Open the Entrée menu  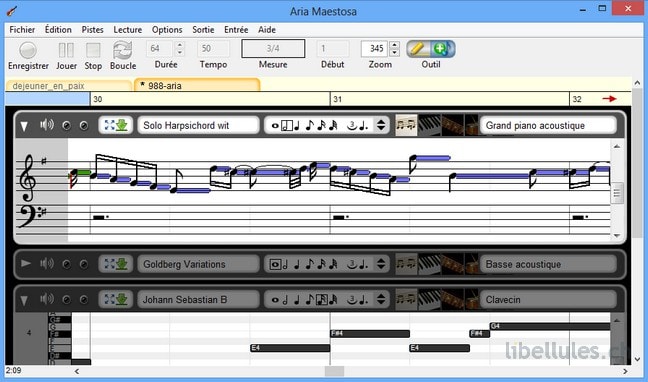pyautogui.click(x=236, y=30)
